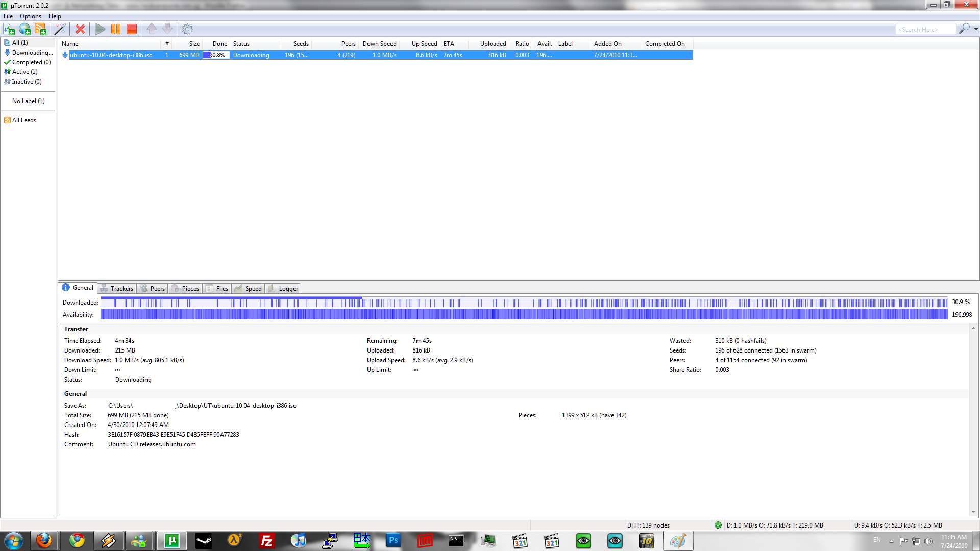Click the Add Torrent from URL icon
The image size is (980, 551).
coord(24,29)
